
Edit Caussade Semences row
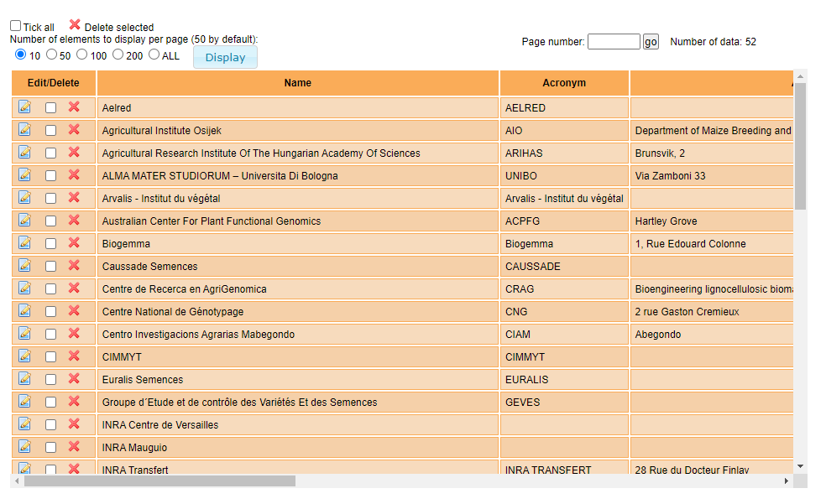tap(24, 265)
